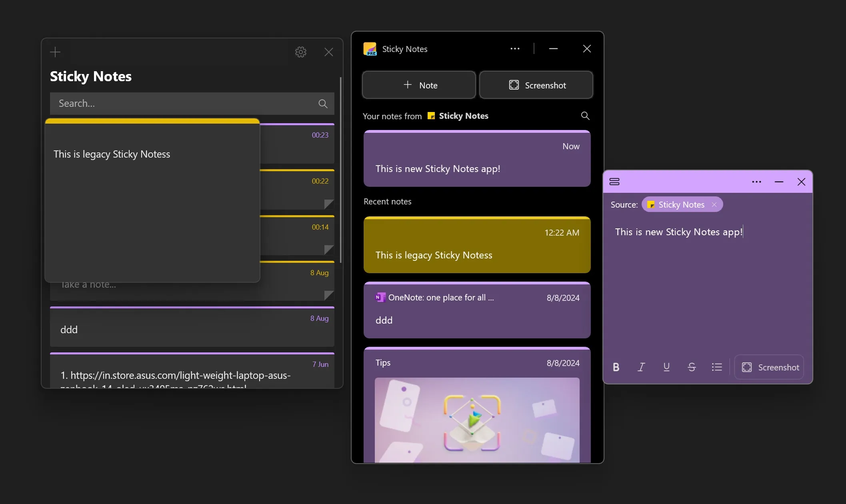This screenshot has width=846, height=504.
Task: Click the Screenshot button in PRO app toolbar
Action: tap(536, 85)
